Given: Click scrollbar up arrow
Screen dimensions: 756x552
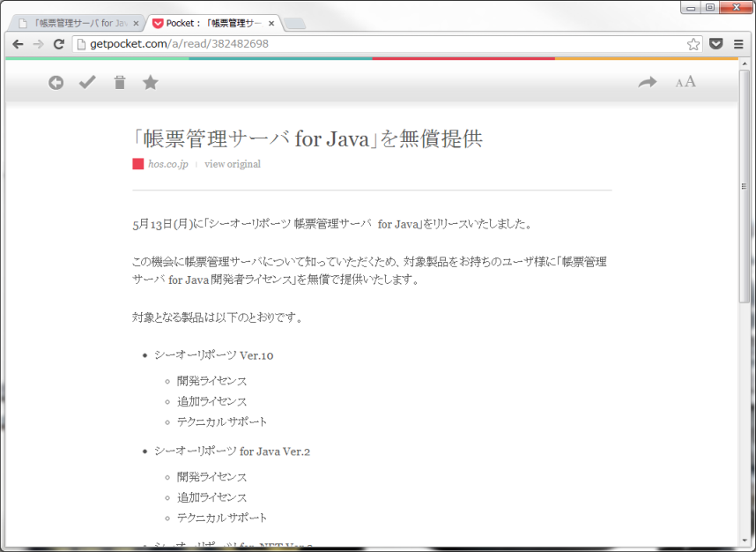Looking at the screenshot, I should click(745, 63).
